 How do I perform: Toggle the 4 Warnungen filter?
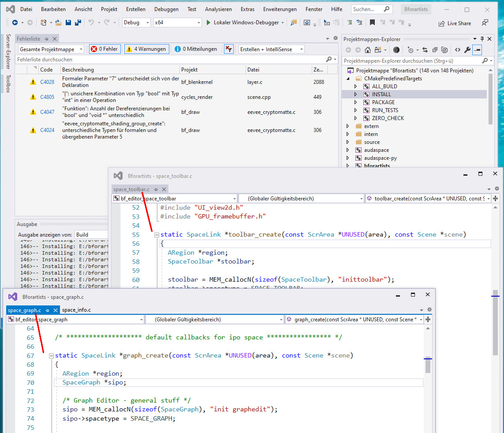click(x=146, y=49)
